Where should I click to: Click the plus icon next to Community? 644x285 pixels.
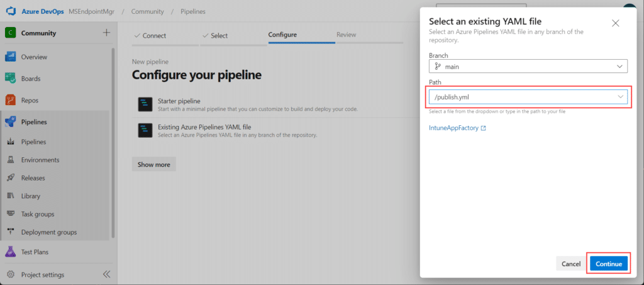(106, 33)
